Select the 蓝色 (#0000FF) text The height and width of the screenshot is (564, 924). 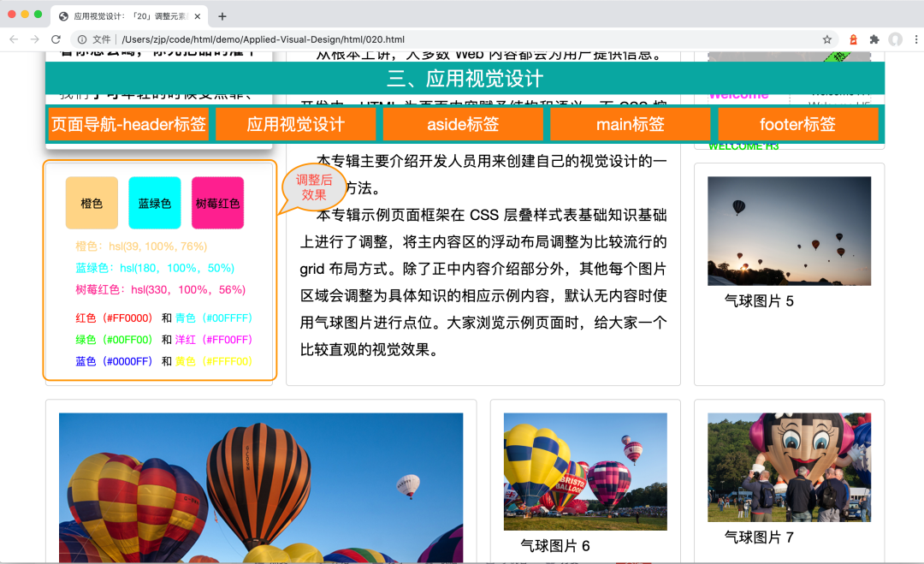(x=114, y=361)
